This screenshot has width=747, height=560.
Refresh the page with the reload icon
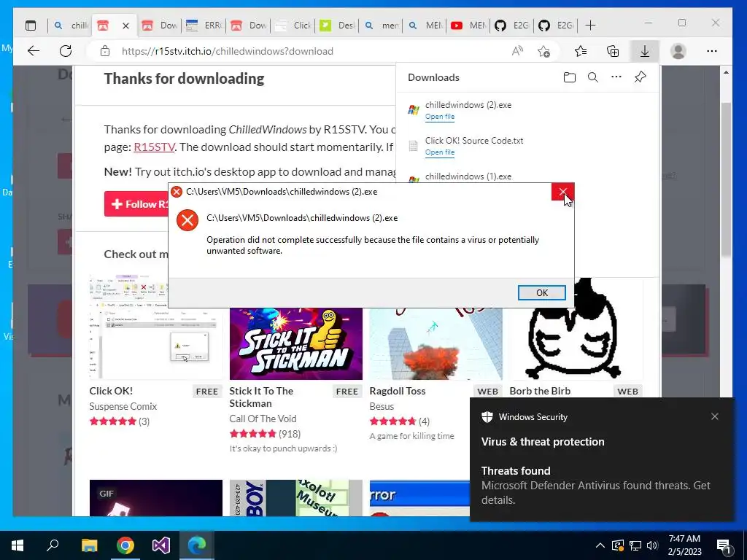click(x=66, y=51)
